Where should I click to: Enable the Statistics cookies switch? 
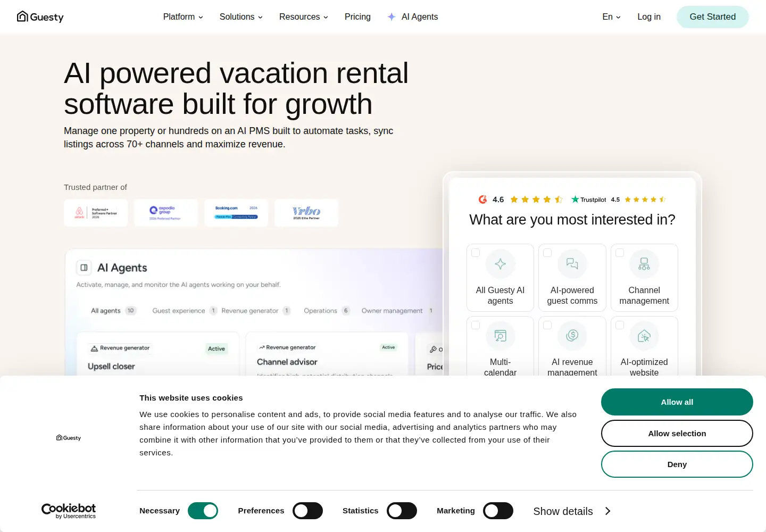pyautogui.click(x=402, y=511)
